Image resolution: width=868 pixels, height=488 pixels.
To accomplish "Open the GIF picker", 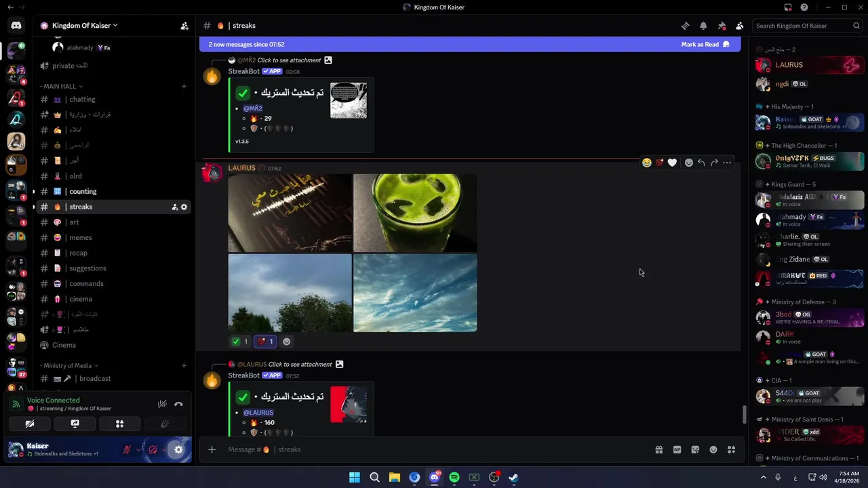I will point(677,449).
